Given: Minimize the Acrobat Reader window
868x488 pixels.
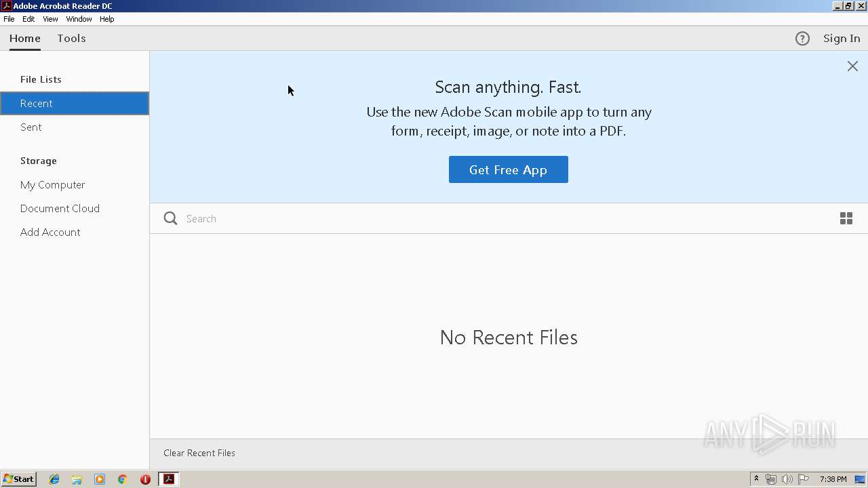Looking at the screenshot, I should 837,5.
